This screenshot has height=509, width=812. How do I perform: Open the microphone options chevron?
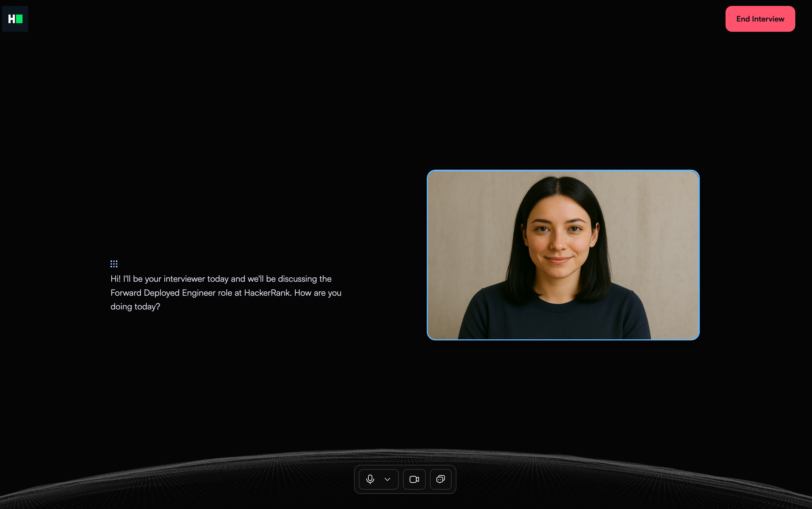tap(387, 479)
